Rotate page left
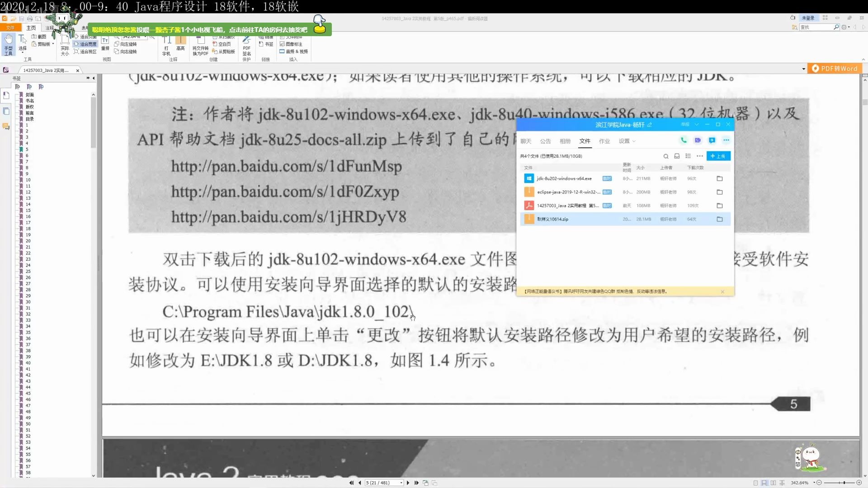The image size is (868, 488). (x=126, y=44)
